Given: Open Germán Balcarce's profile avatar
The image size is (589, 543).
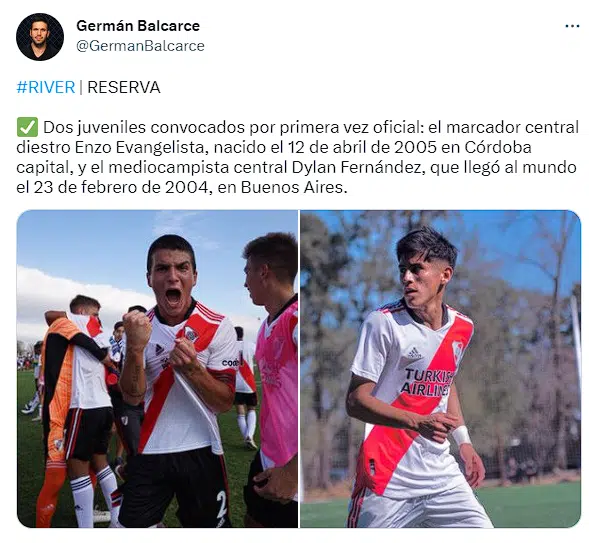Looking at the screenshot, I should pyautogui.click(x=40, y=37).
